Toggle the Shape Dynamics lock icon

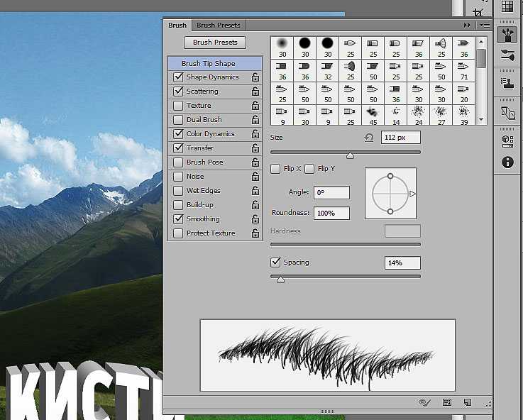[x=255, y=77]
